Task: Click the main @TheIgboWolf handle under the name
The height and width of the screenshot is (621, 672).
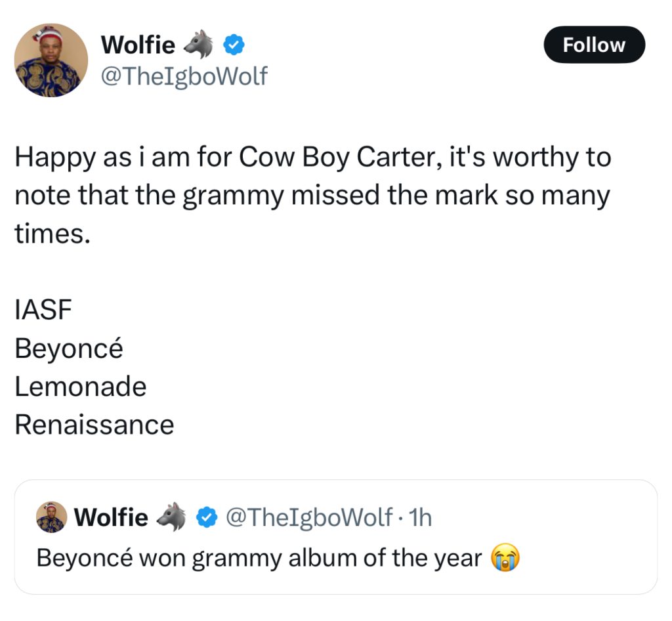Action: pyautogui.click(x=183, y=76)
